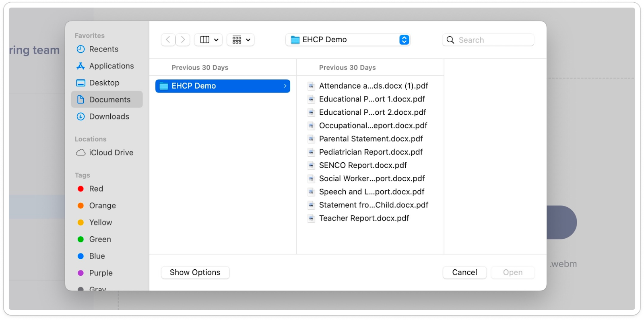
Task: Choose the Teacher Report.docx.pdf file
Action: click(364, 218)
